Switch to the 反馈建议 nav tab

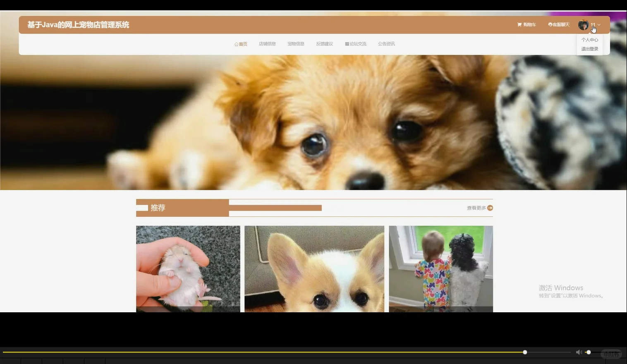(x=324, y=44)
